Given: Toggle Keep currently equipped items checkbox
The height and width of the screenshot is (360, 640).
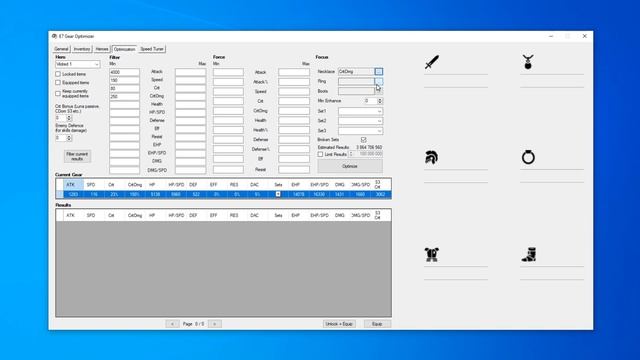Looking at the screenshot, I should pyautogui.click(x=58, y=93).
